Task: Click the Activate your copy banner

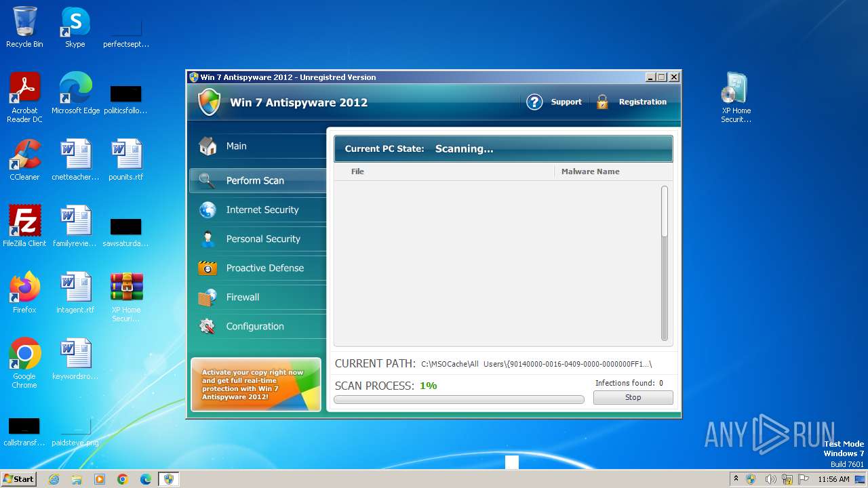Action: (256, 384)
